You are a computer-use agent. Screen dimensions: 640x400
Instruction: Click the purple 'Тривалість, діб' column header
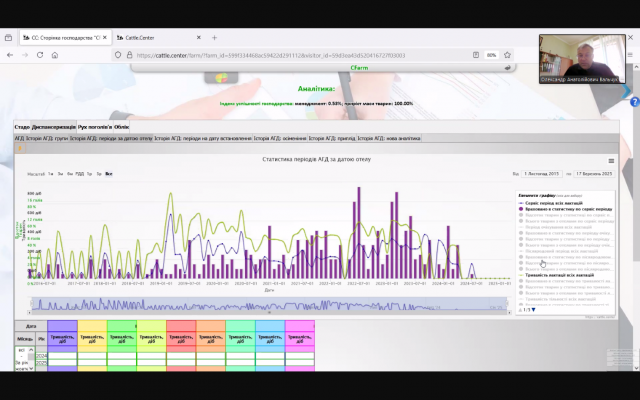coord(62,339)
